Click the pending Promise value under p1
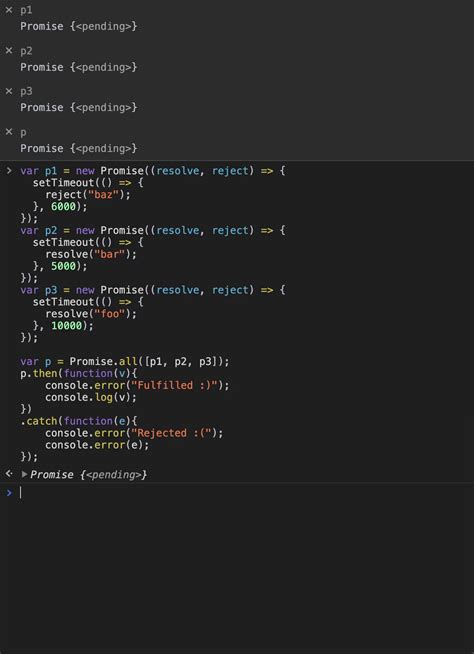 [x=78, y=26]
